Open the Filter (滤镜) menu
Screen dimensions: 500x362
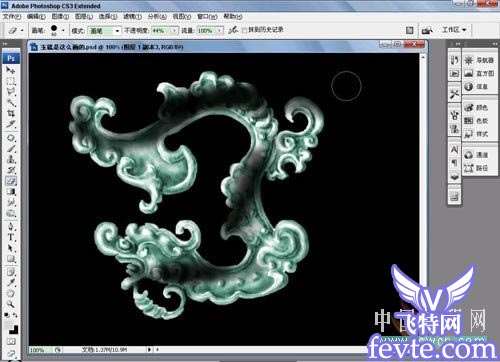pyautogui.click(x=132, y=16)
